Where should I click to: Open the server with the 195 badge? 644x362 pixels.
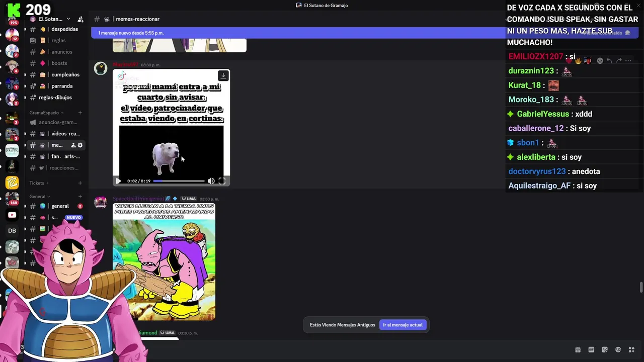(x=12, y=19)
